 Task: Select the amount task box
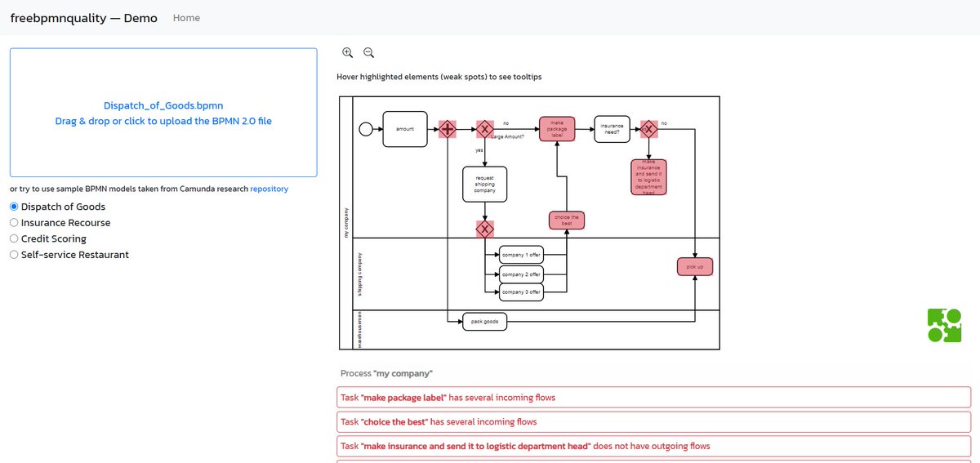(404, 129)
